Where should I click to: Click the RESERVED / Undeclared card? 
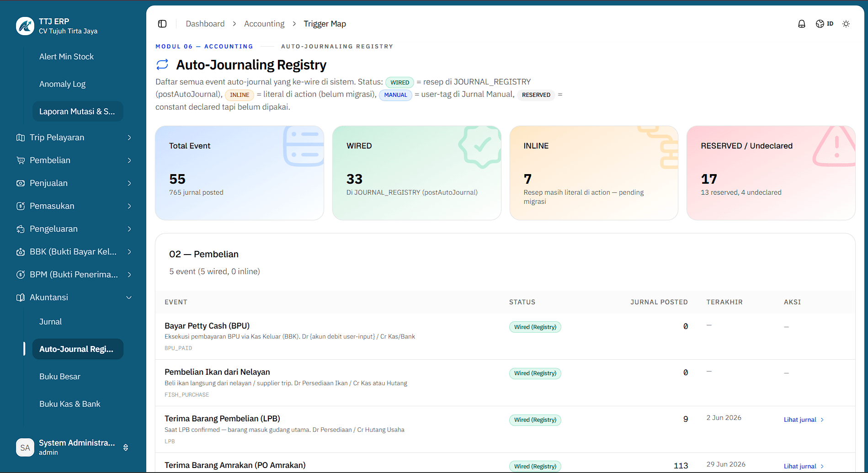(x=771, y=173)
